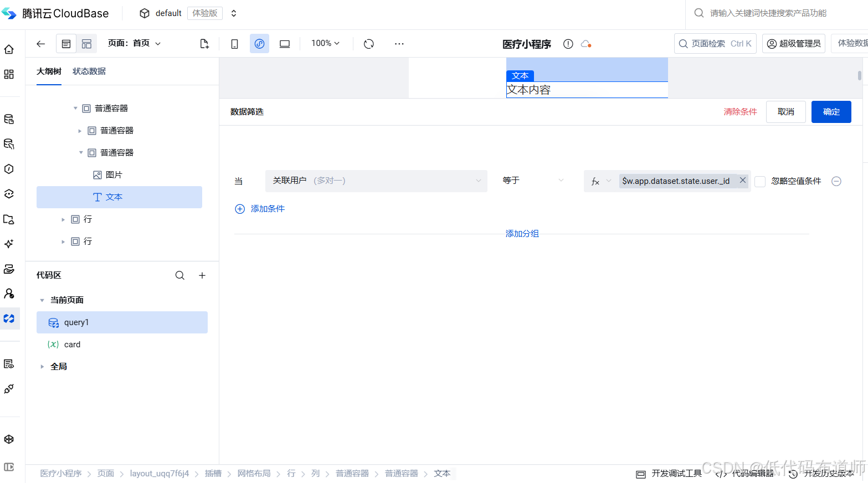Open 开发调试工具 at bottom status bar
The image size is (868, 483).
pyautogui.click(x=676, y=474)
